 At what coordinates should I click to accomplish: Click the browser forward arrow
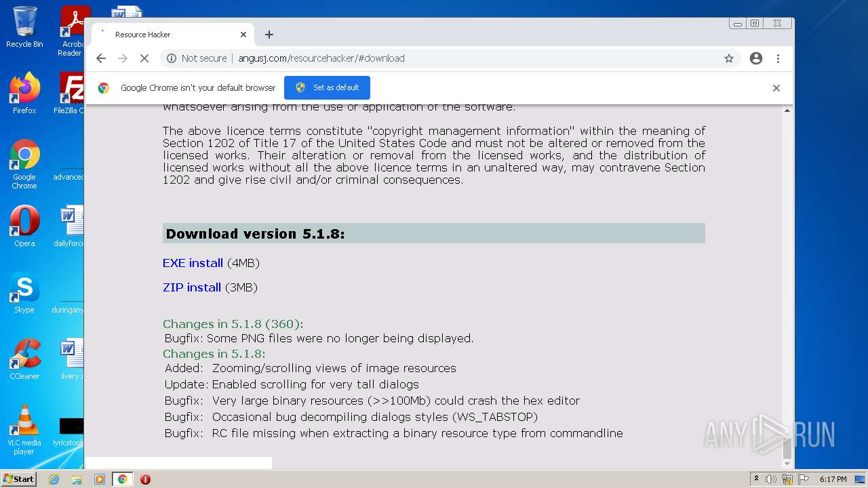click(123, 58)
